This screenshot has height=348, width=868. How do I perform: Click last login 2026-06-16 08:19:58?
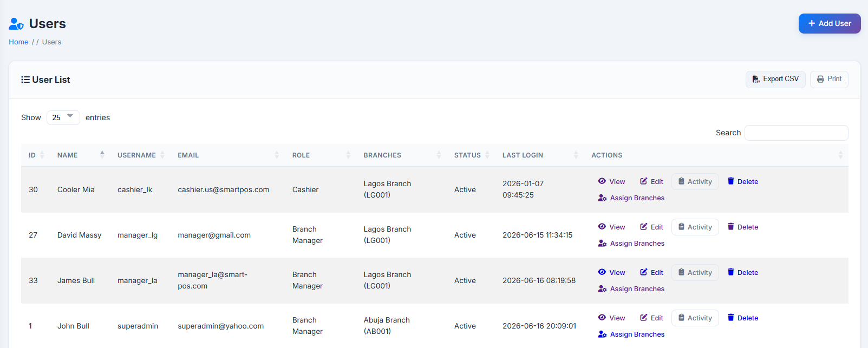pos(539,280)
